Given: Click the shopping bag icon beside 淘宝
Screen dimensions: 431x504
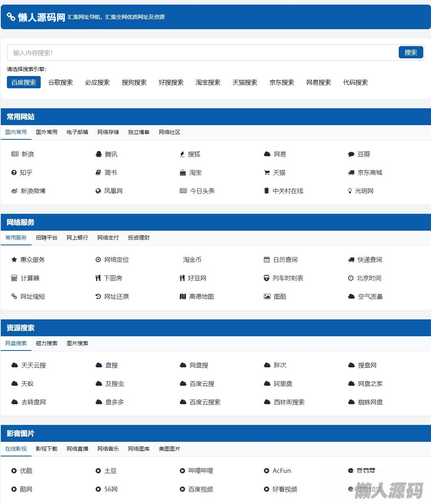Looking at the screenshot, I should [x=183, y=173].
